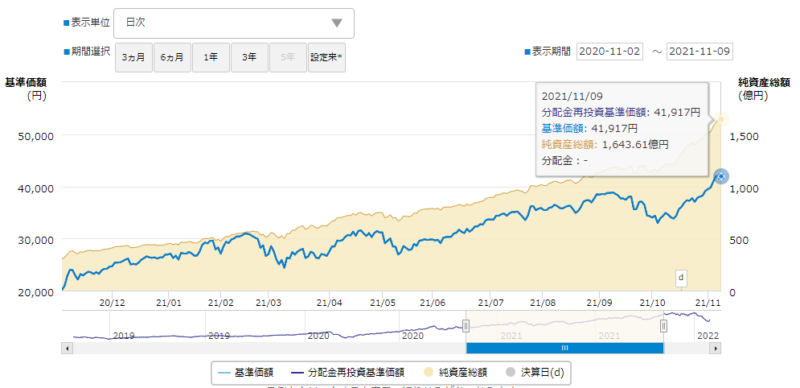
Task: Select the 3ヵ月 period button
Action: [x=133, y=58]
